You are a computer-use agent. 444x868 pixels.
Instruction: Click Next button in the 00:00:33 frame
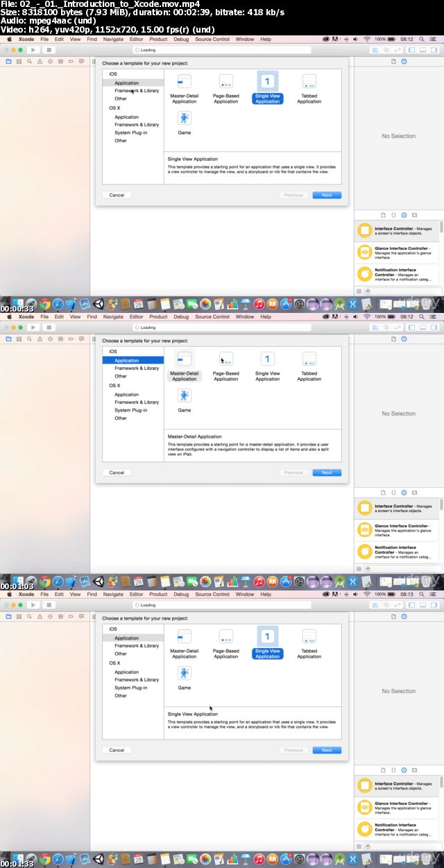[x=327, y=195]
